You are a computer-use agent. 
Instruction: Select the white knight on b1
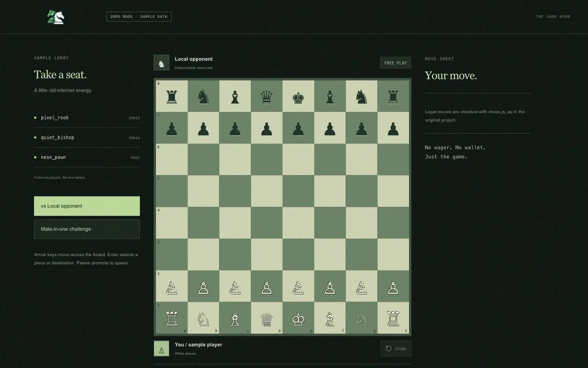pyautogui.click(x=203, y=318)
